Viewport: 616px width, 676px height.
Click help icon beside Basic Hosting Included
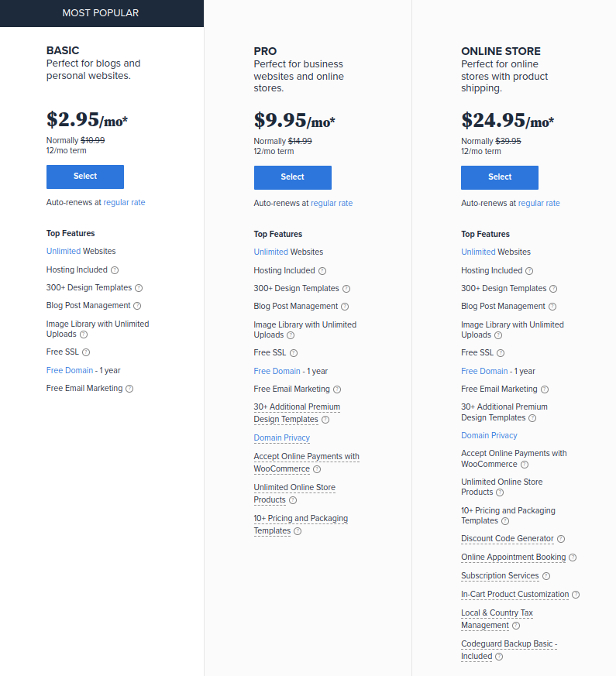click(115, 270)
